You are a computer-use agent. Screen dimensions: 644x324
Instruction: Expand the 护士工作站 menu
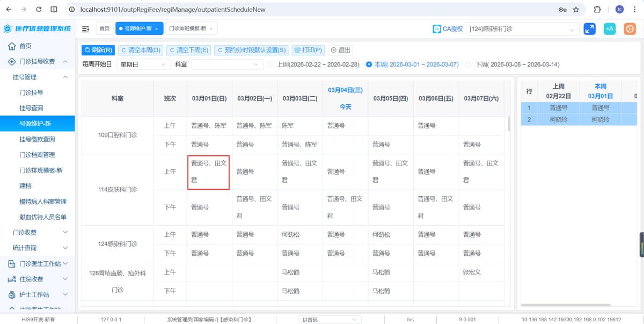tap(65, 295)
